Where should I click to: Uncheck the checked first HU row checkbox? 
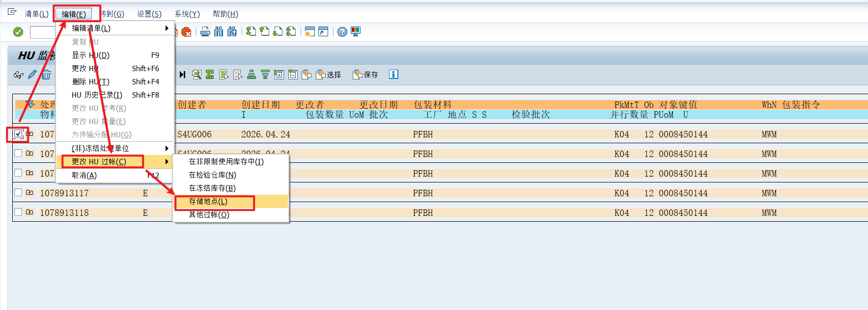pyautogui.click(x=18, y=134)
